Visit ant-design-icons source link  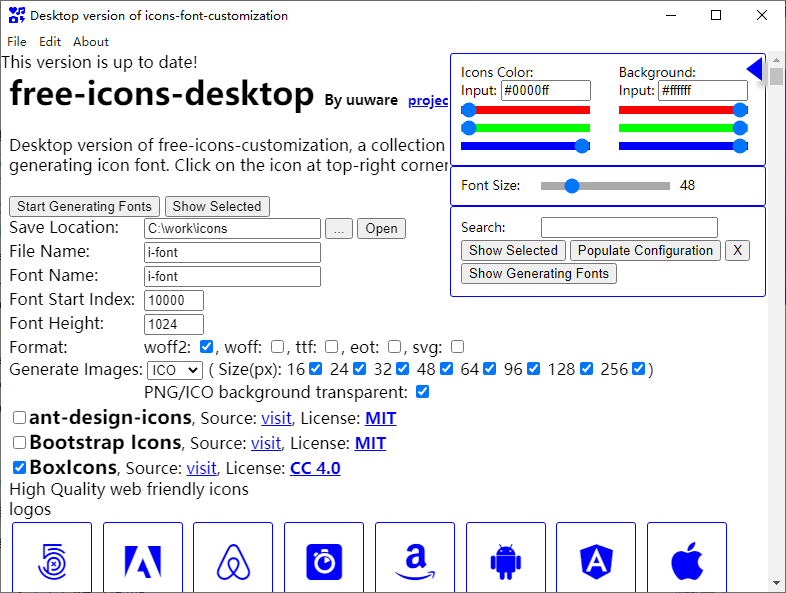276,418
